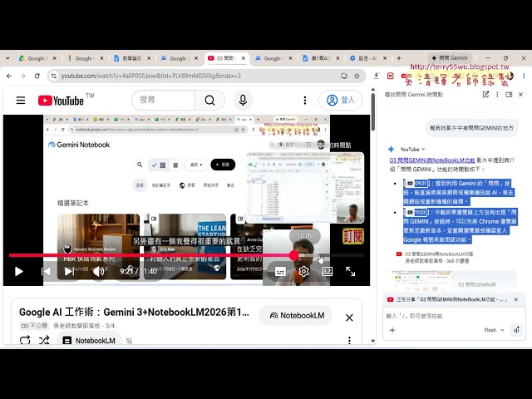The image size is (532, 399).
Task: Toggle theater mode on the player
Action: 327,271
